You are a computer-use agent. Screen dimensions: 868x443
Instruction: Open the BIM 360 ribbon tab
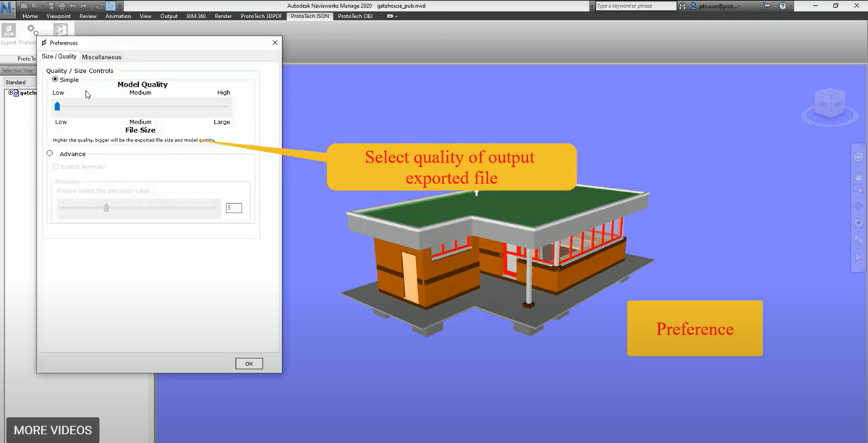point(196,16)
